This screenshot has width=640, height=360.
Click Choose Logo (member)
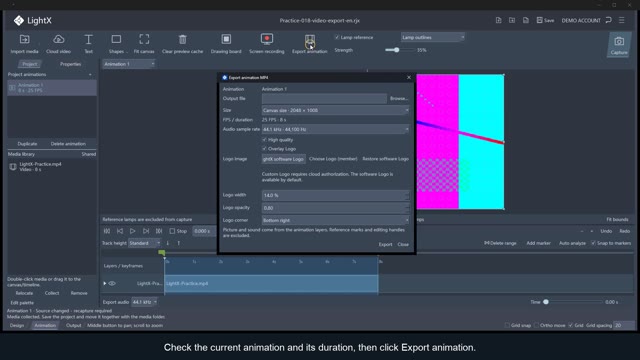tap(333, 159)
